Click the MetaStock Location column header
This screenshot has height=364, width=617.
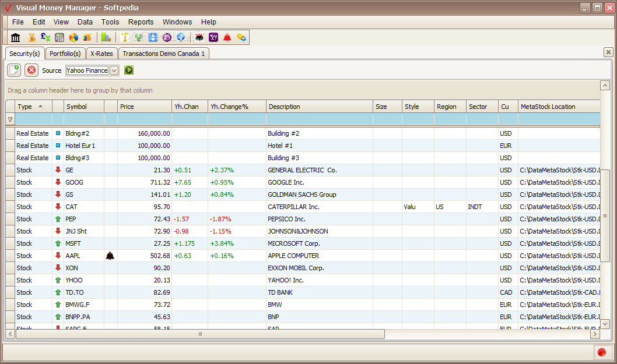tap(559, 107)
